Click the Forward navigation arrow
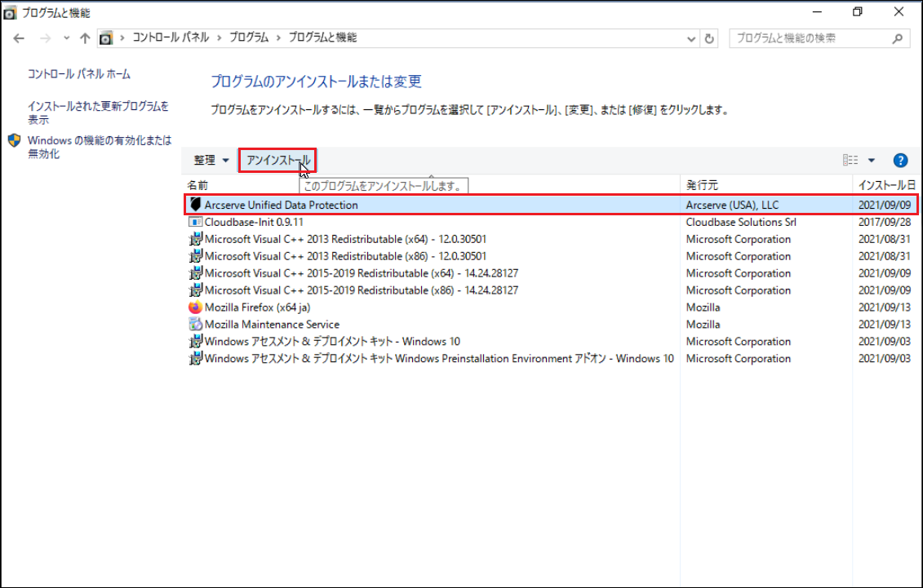This screenshot has height=588, width=923. coord(46,38)
